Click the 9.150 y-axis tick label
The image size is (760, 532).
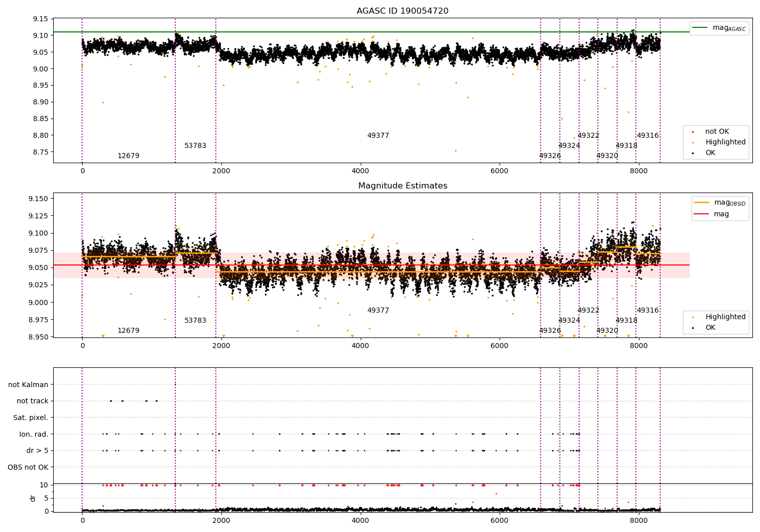(38, 199)
